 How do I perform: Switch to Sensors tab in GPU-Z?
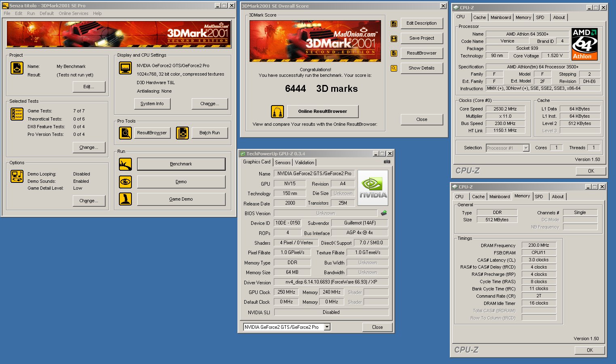click(283, 162)
